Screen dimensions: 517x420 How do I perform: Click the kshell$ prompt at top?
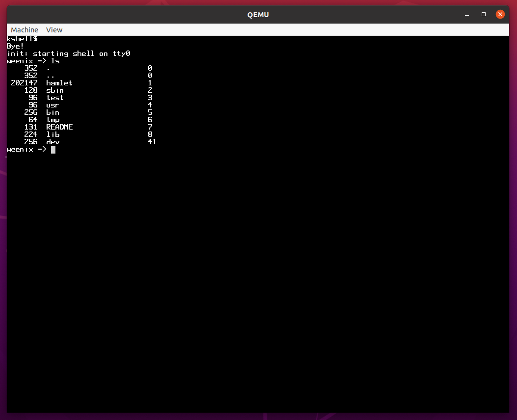(22, 39)
